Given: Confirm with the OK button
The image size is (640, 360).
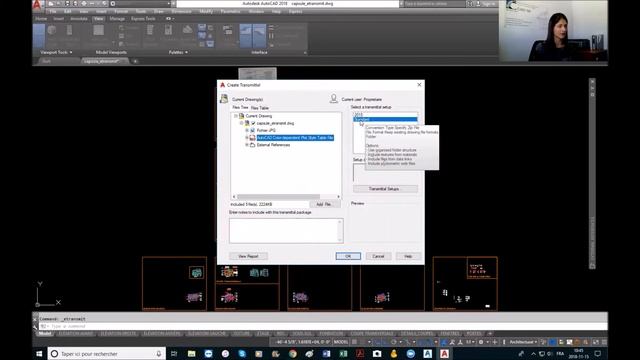Looking at the screenshot, I should (348, 256).
